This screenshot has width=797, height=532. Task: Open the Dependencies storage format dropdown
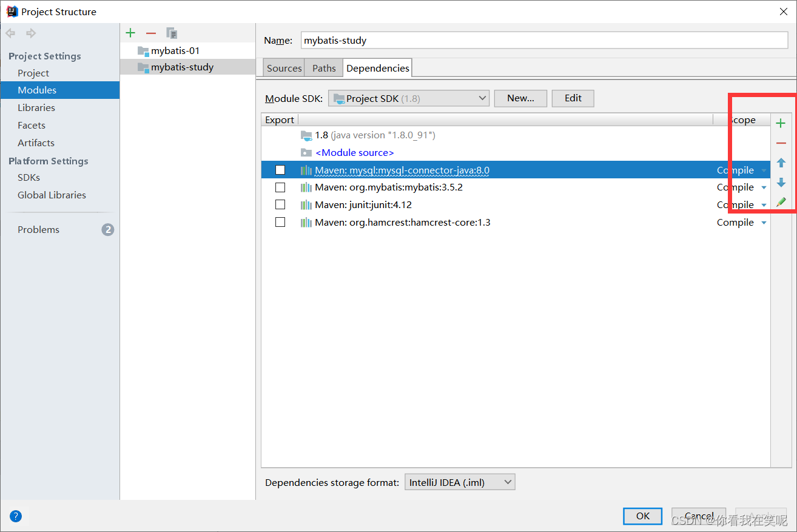click(460, 483)
